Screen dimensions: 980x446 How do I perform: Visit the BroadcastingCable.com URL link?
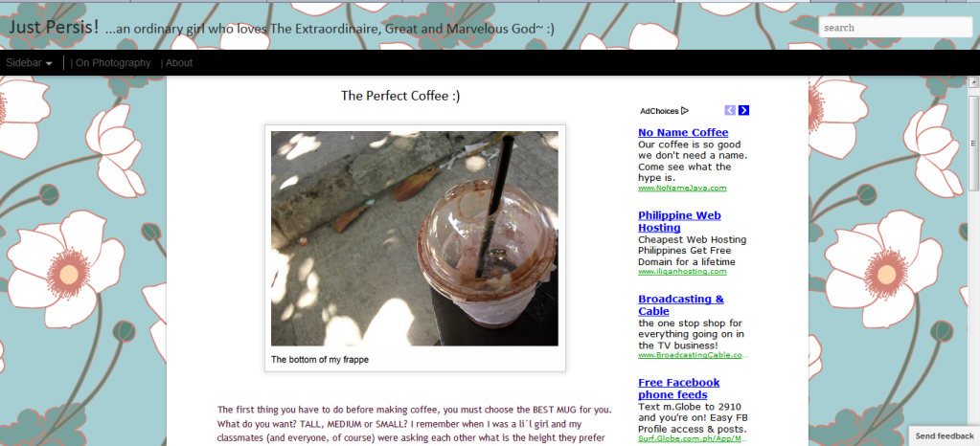click(693, 355)
